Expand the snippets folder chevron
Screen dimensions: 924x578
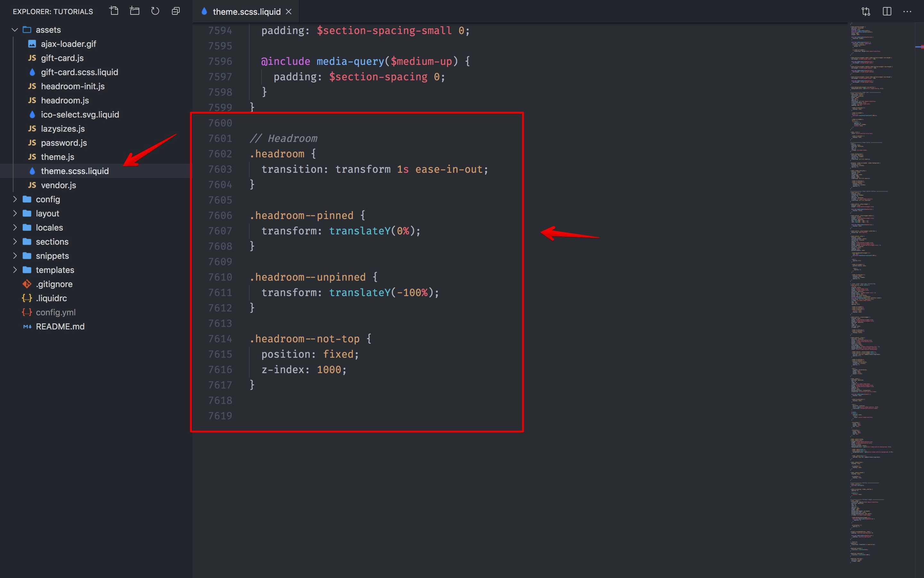[15, 256]
